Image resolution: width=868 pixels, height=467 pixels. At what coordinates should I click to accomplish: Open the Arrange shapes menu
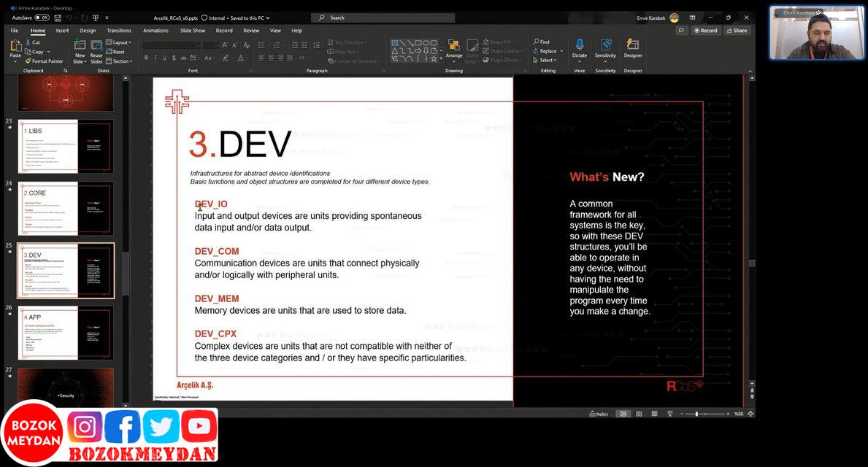(453, 49)
